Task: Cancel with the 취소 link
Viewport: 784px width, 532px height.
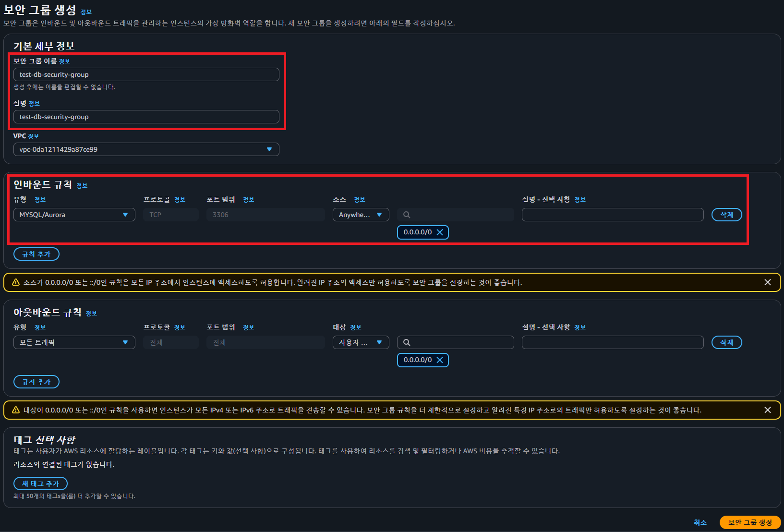Action: (x=700, y=522)
